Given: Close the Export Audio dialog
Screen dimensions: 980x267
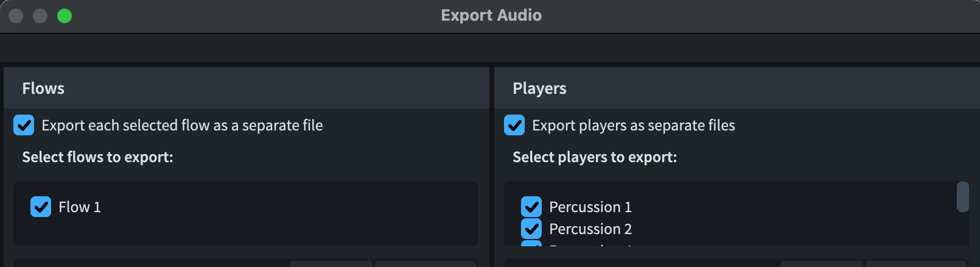Looking at the screenshot, I should pyautogui.click(x=16, y=16).
